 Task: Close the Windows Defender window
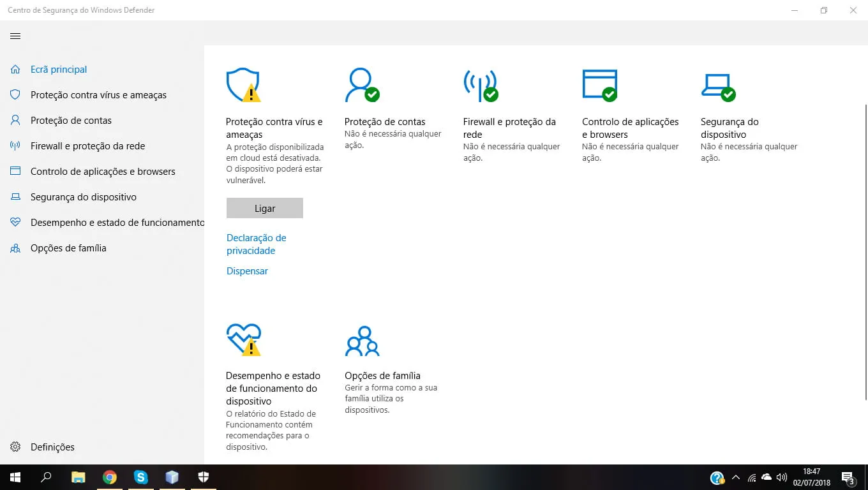coord(853,10)
